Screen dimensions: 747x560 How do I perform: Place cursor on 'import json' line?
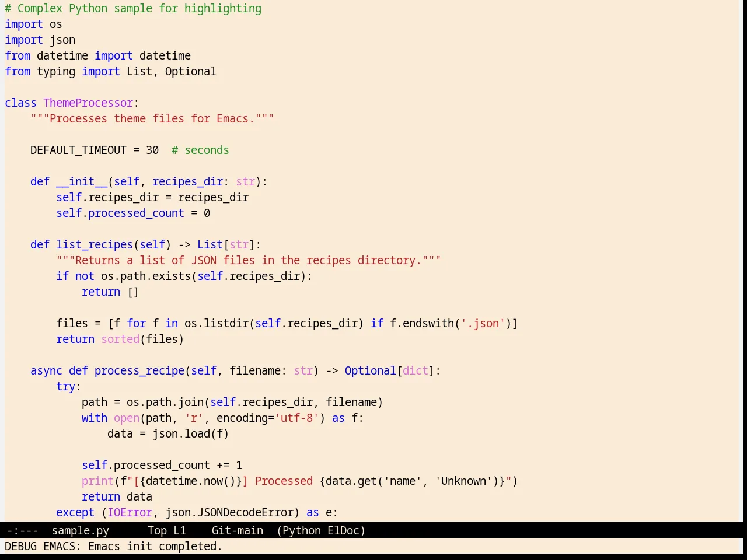coord(40,40)
